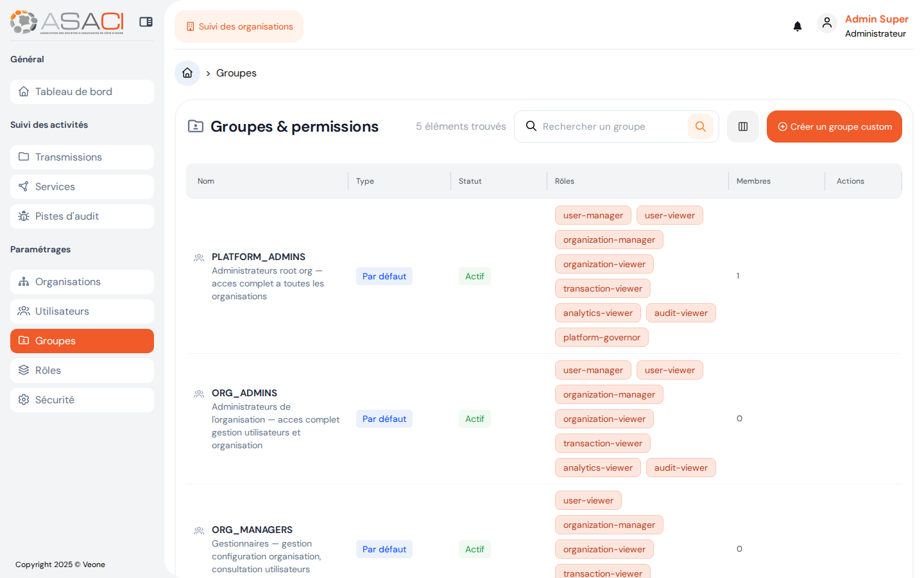
Task: Launch search with the orange magnifier icon
Action: [700, 127]
